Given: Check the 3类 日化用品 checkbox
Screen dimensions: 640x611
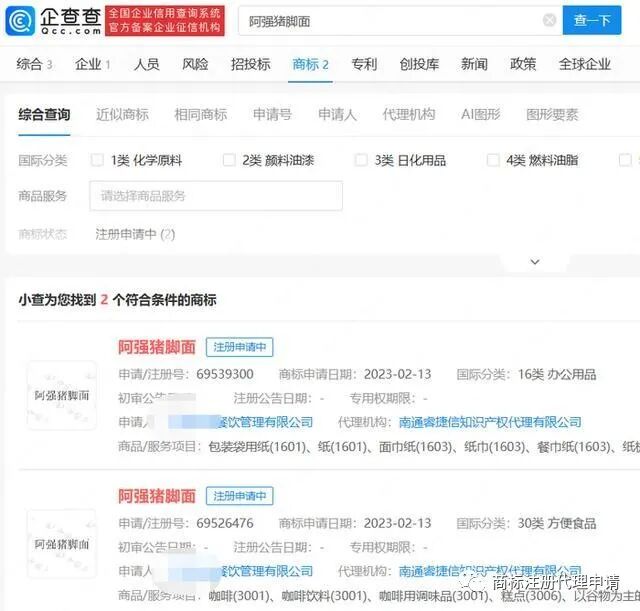Looking at the screenshot, I should point(361,160).
